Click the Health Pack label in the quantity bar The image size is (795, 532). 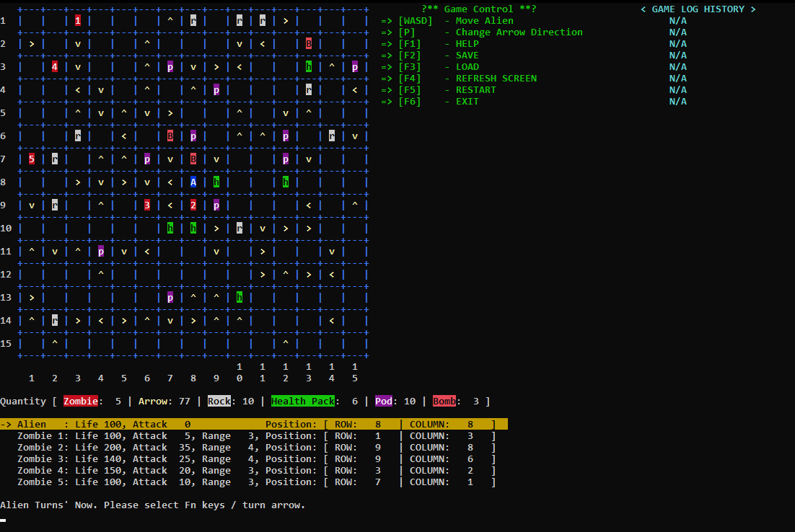click(x=303, y=401)
